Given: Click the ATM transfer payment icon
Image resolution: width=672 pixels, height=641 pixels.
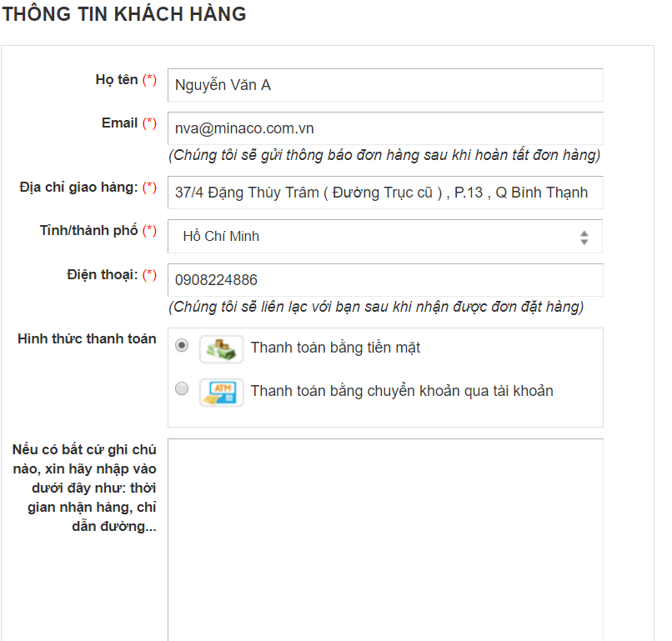Looking at the screenshot, I should (x=222, y=393).
